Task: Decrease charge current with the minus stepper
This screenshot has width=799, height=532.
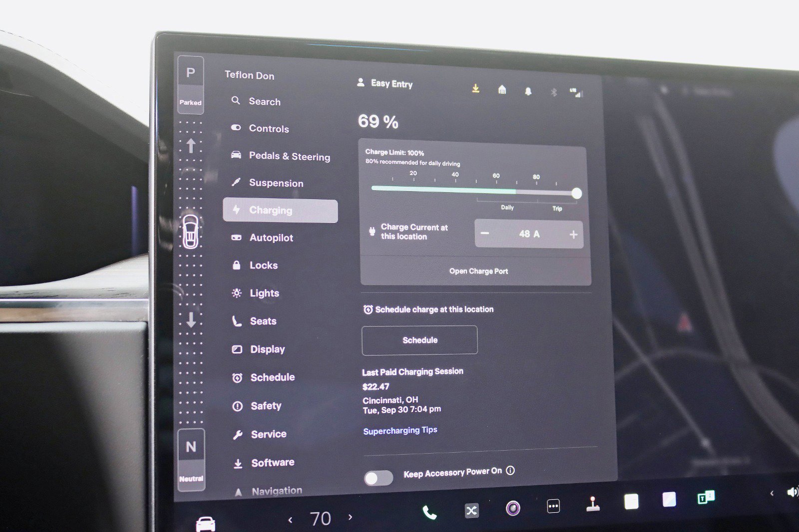Action: [484, 234]
